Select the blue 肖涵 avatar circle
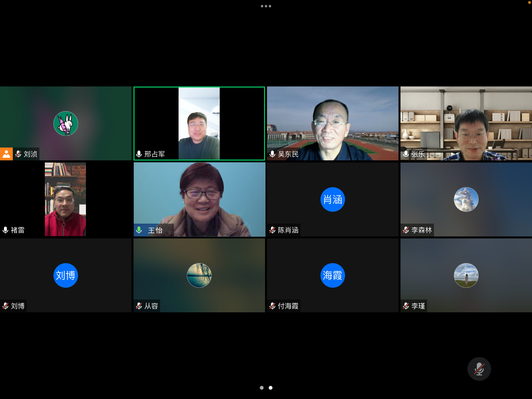This screenshot has width=532, height=399. point(332,199)
